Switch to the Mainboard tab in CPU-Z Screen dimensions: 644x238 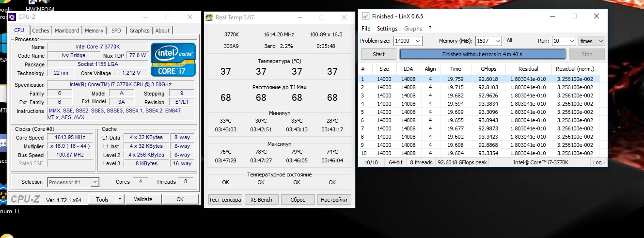pyautogui.click(x=67, y=31)
